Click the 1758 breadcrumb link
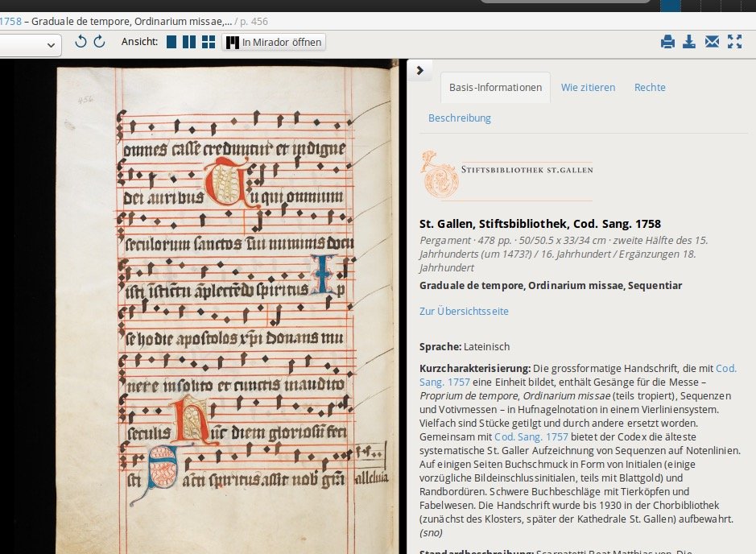Screen dimensions: 756x554 [x=10, y=21]
